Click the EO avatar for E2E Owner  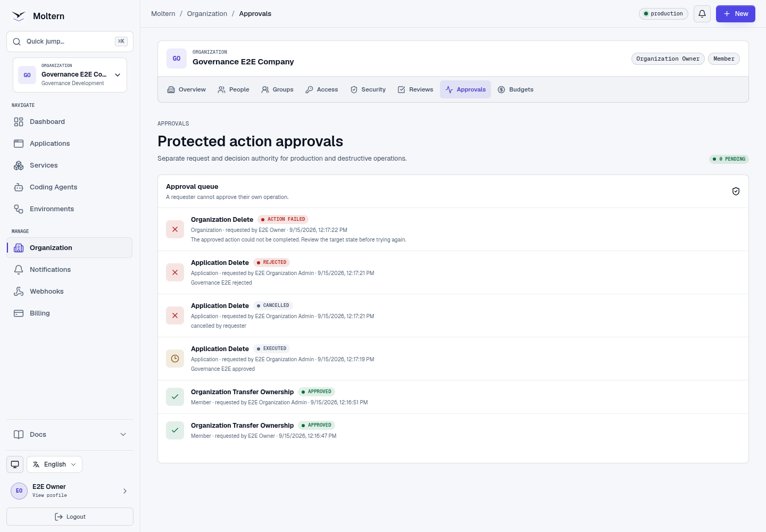[x=19, y=491]
